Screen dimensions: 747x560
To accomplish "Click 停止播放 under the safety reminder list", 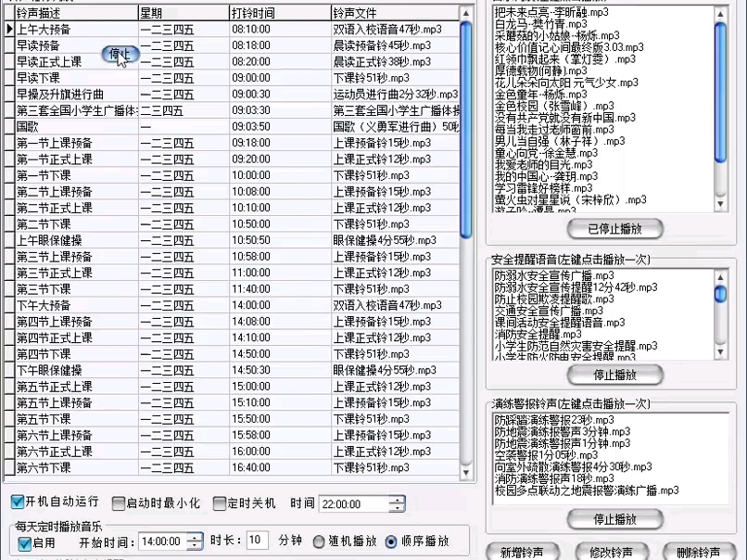I will click(614, 375).
